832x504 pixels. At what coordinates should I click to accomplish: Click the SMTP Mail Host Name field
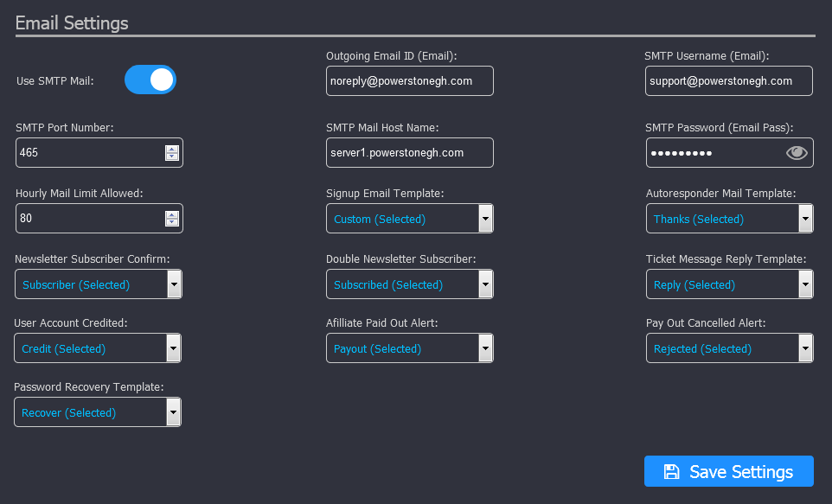coord(410,153)
